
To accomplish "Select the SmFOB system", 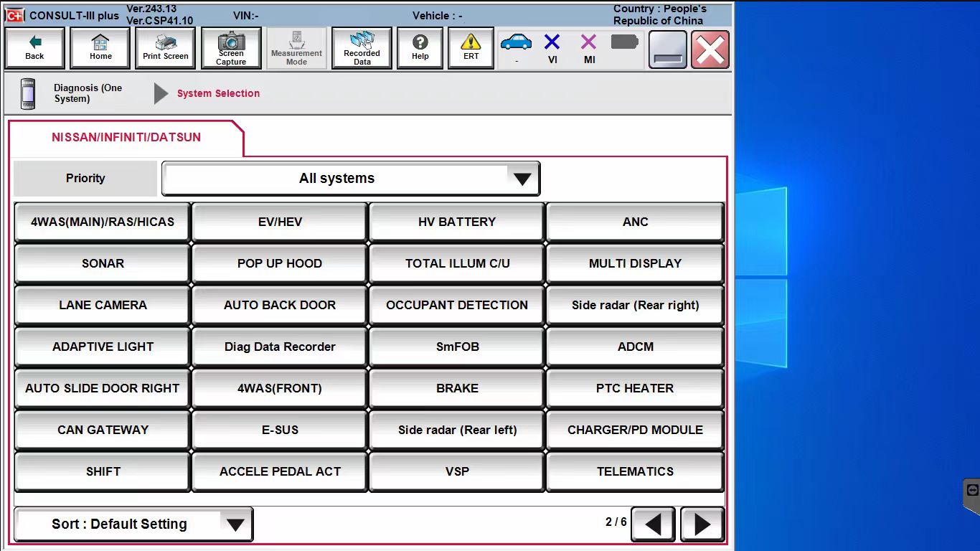I will coord(457,347).
